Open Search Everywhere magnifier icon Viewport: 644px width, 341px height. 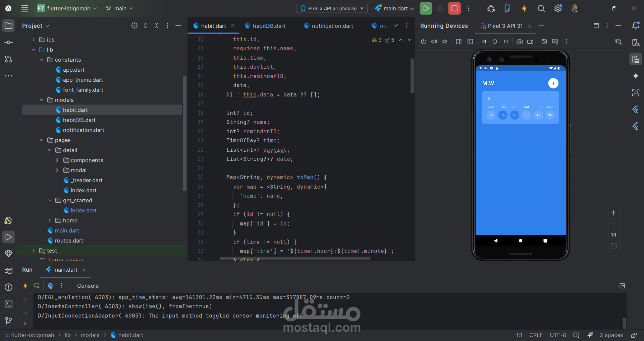pos(541,8)
